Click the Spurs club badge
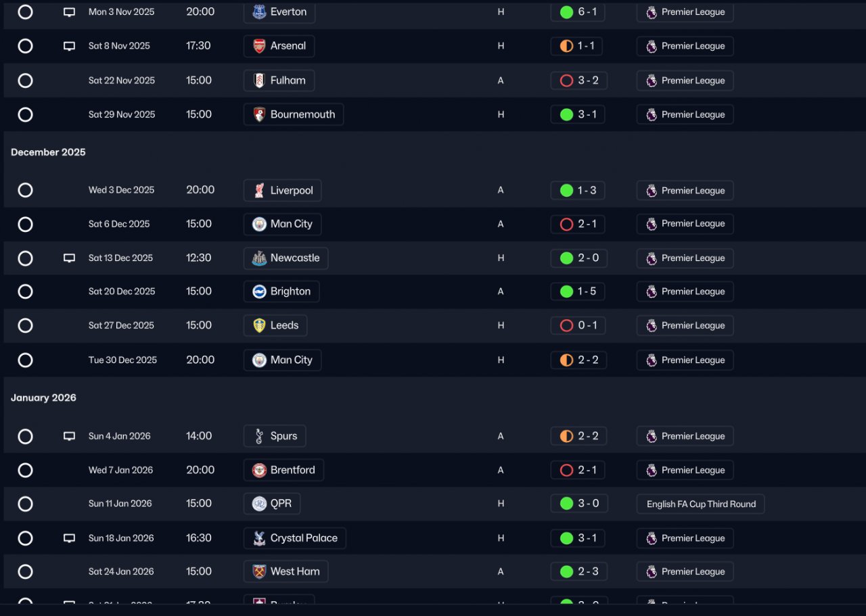866x616 pixels. [259, 436]
